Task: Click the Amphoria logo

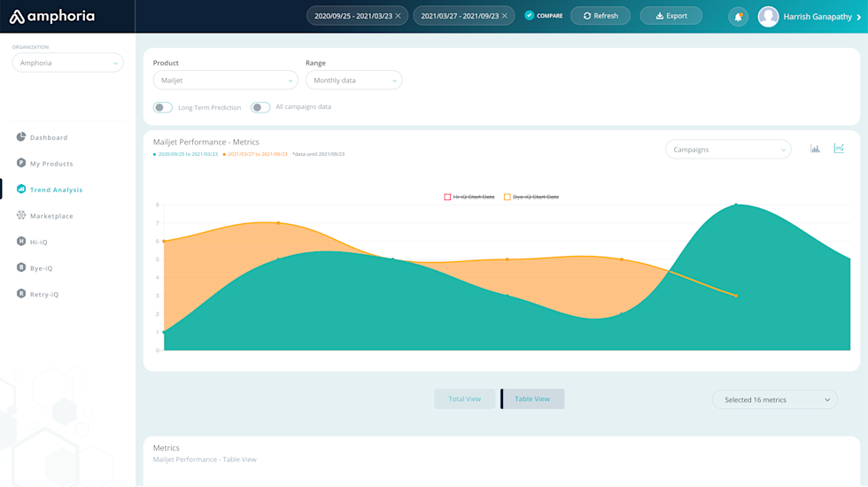Action: 52,16
